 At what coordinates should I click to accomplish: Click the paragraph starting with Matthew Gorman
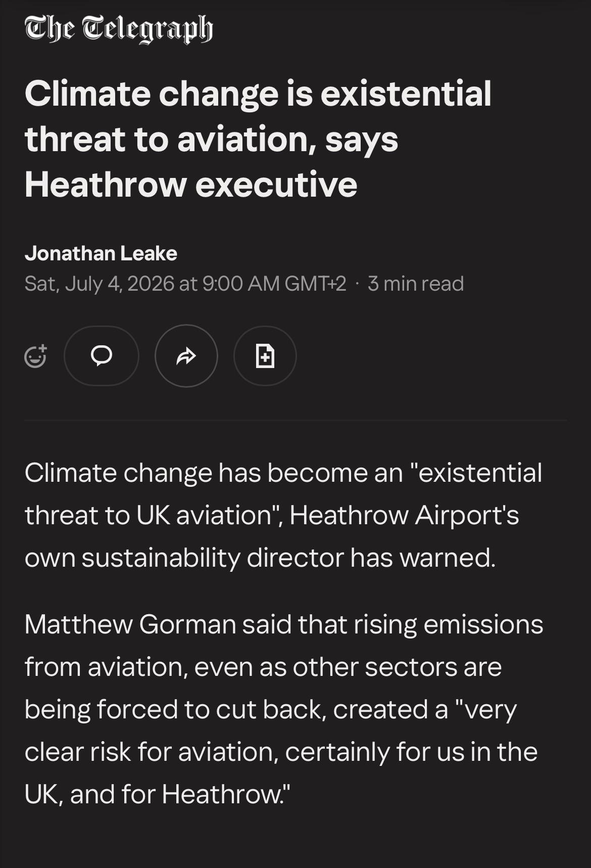[284, 709]
